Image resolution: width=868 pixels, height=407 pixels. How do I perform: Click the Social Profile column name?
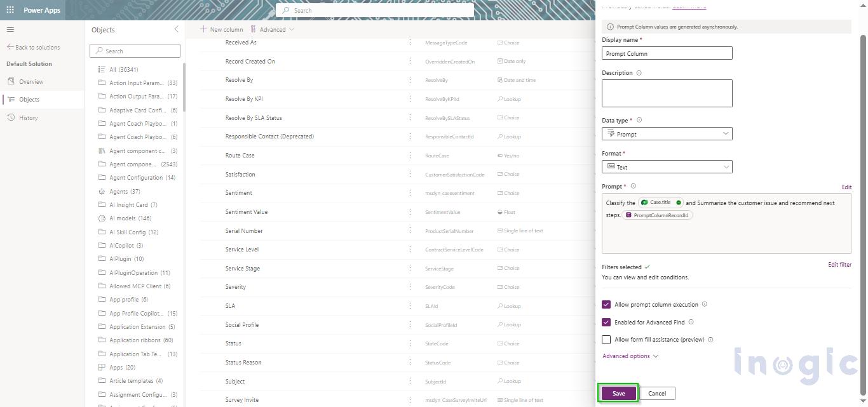pyautogui.click(x=242, y=325)
